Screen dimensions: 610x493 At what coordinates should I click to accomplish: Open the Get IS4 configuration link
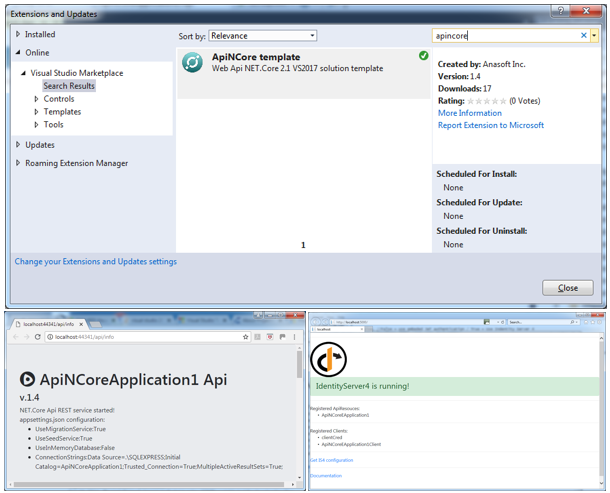[x=331, y=460]
